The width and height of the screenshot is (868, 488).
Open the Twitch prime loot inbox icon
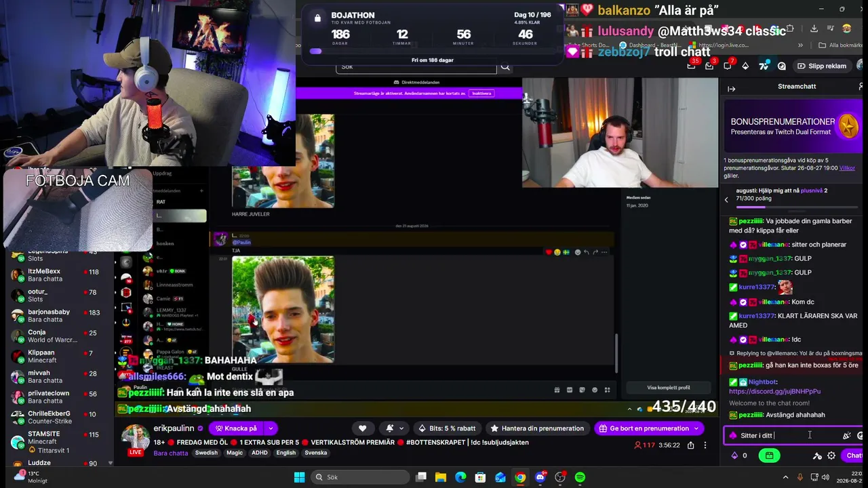coord(691,66)
